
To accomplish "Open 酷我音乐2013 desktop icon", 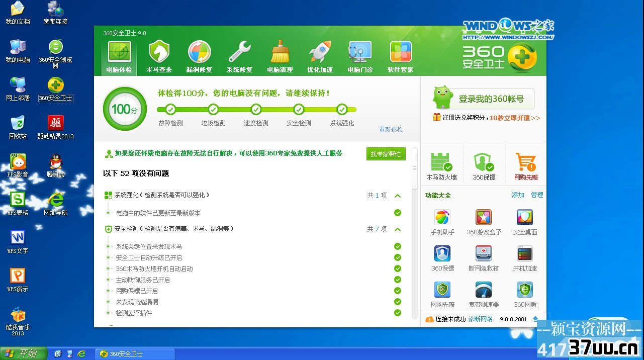I will point(18,321).
